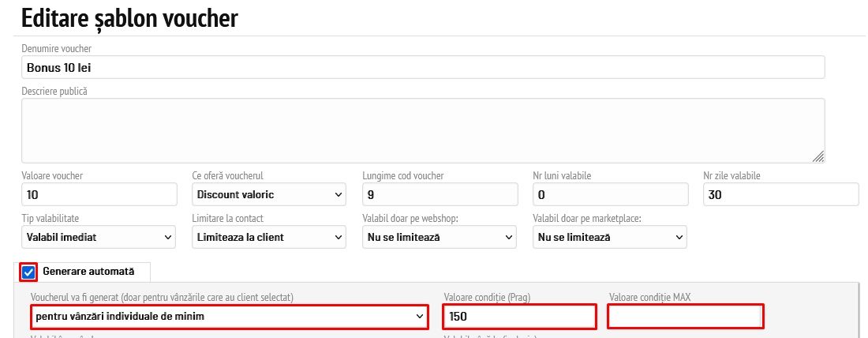Click the Generare automată tab label
Screen dimensions: 868x338
tap(88, 272)
